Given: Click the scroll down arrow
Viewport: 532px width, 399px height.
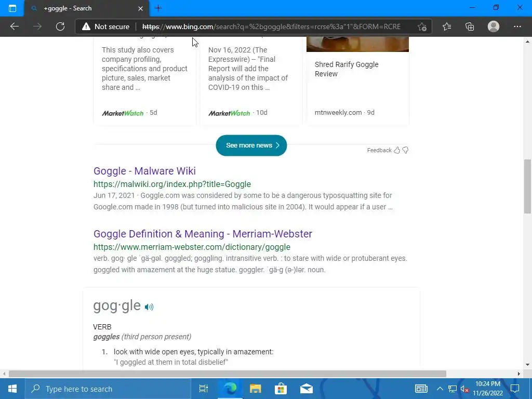Looking at the screenshot, I should [527, 365].
